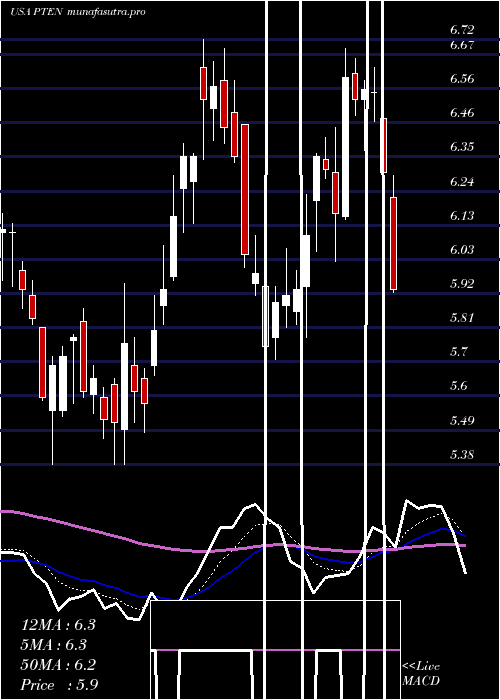500x700 pixels.
Task: Click the 5.81 price axis label
Action: [462, 318]
